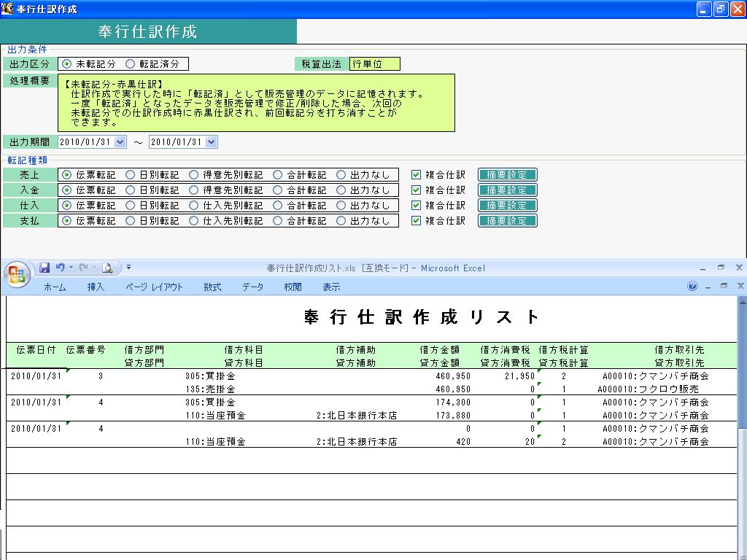The height and width of the screenshot is (560, 747).
Task: Open the Excel Help question mark icon
Action: point(692,286)
